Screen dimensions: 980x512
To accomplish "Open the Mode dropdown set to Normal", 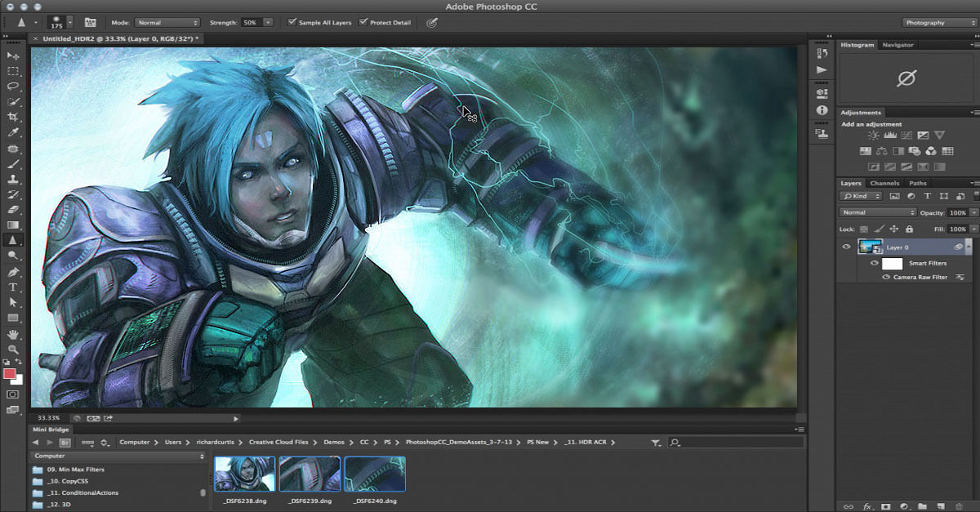I will click(x=167, y=22).
